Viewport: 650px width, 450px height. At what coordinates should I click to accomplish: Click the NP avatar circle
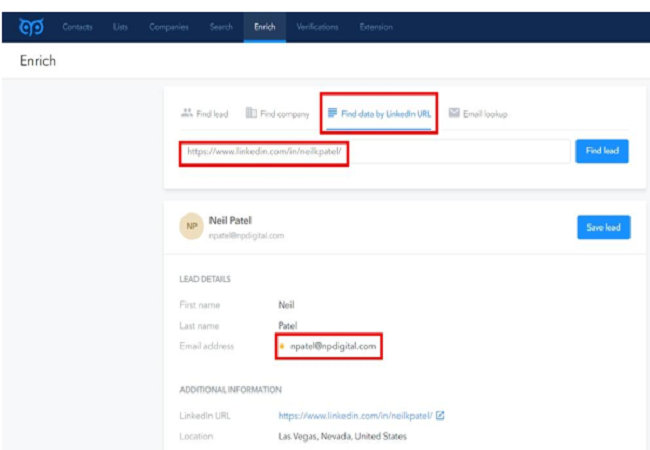191,226
